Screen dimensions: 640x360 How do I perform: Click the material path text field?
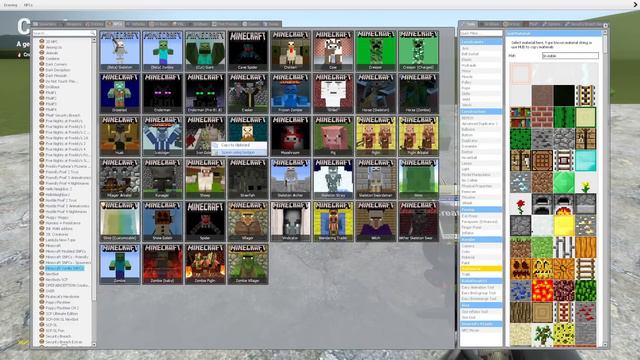[570, 56]
